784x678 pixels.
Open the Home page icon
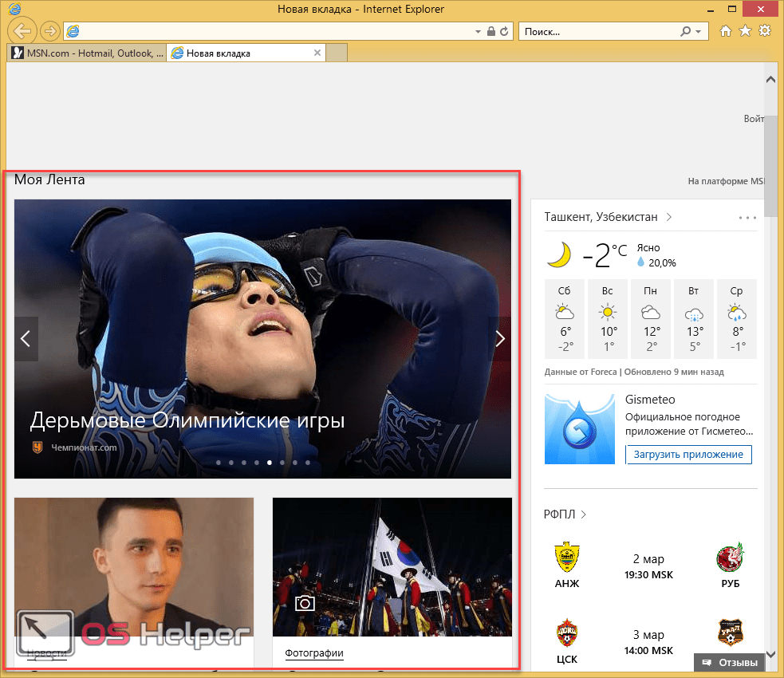pyautogui.click(x=726, y=31)
